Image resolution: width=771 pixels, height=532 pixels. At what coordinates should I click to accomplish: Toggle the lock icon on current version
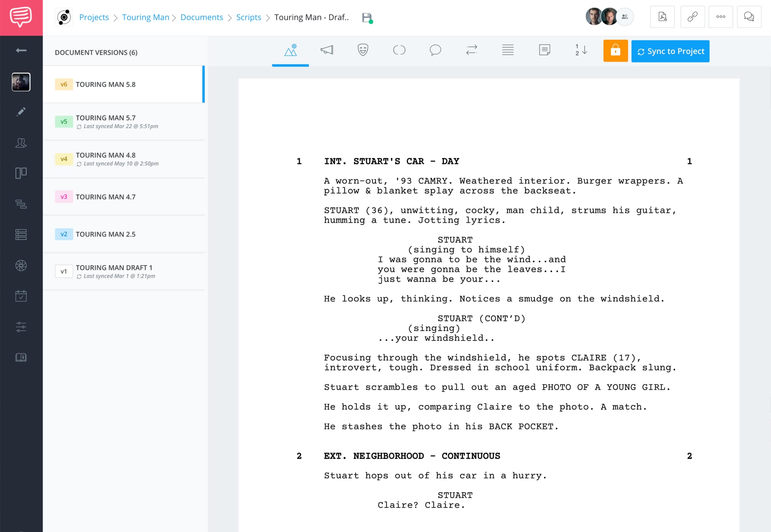click(615, 51)
